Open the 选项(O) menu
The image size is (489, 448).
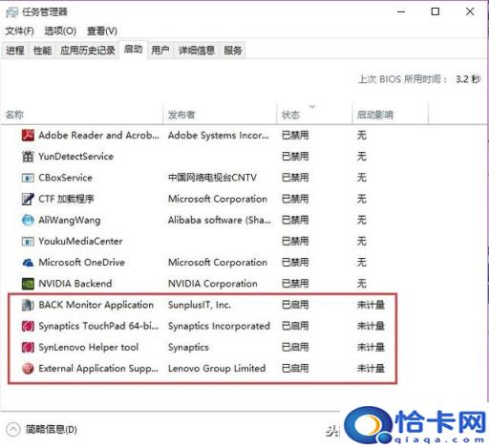(60, 31)
